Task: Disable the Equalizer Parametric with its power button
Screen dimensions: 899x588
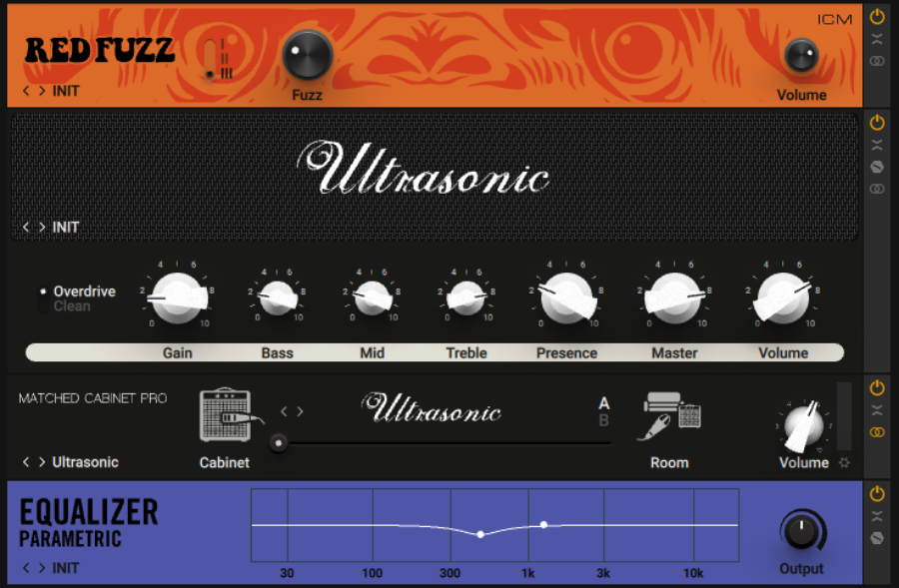Action: 875,492
